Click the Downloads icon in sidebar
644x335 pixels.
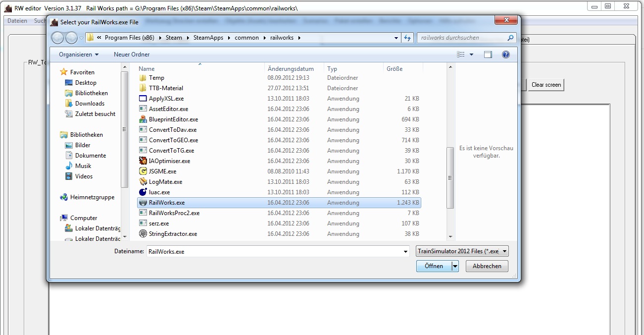[69, 104]
